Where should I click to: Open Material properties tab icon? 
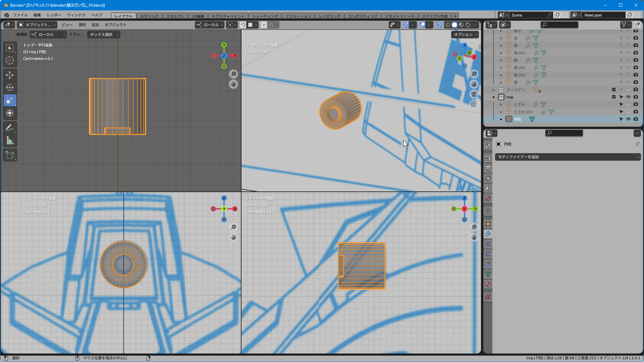tap(488, 284)
